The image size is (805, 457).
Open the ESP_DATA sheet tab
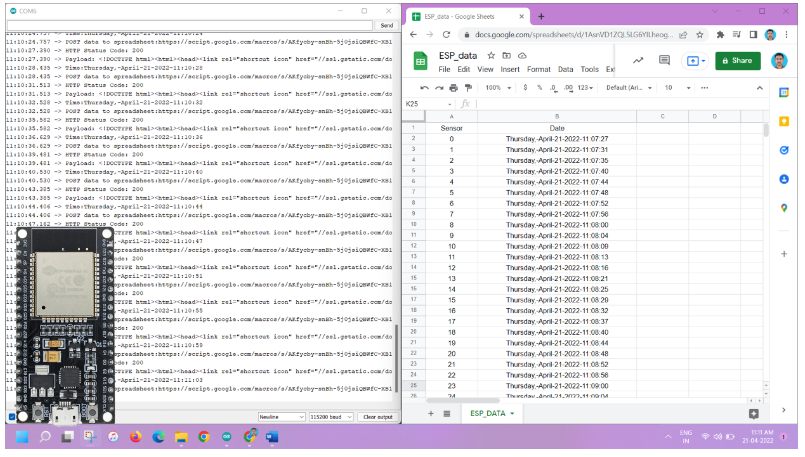pos(492,413)
